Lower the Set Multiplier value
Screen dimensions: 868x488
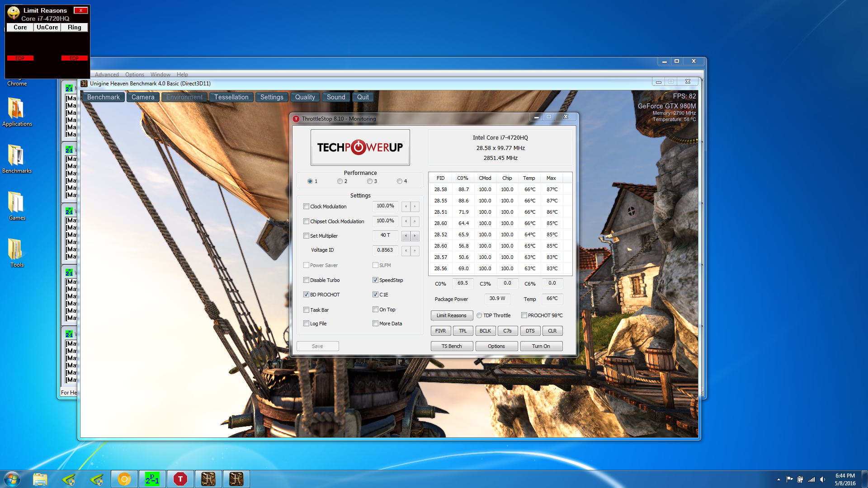point(406,236)
